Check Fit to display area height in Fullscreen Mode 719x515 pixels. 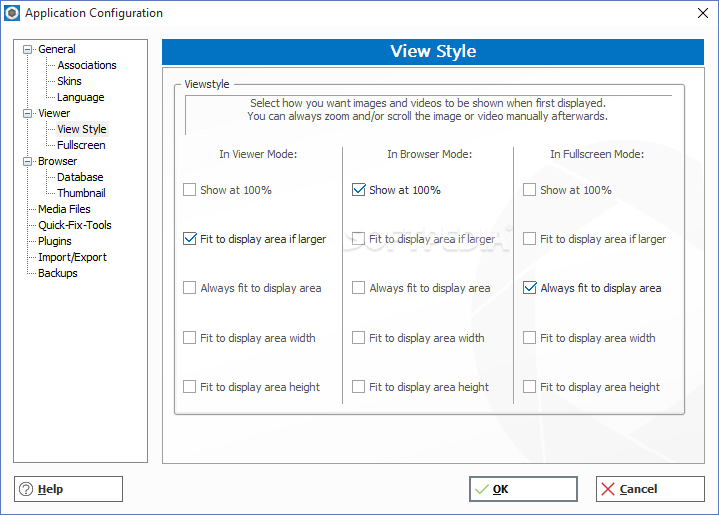click(x=530, y=387)
